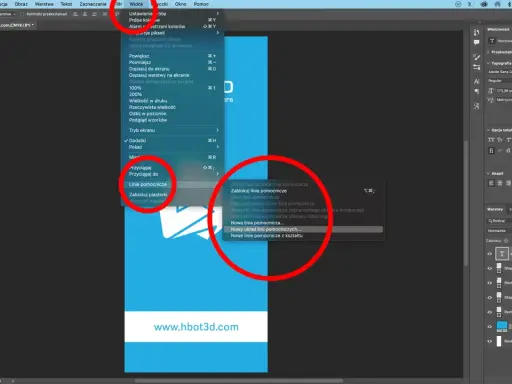The width and height of the screenshot is (512, 384).
Task: Select Zablokuj plasterki entry
Action: click(x=172, y=195)
